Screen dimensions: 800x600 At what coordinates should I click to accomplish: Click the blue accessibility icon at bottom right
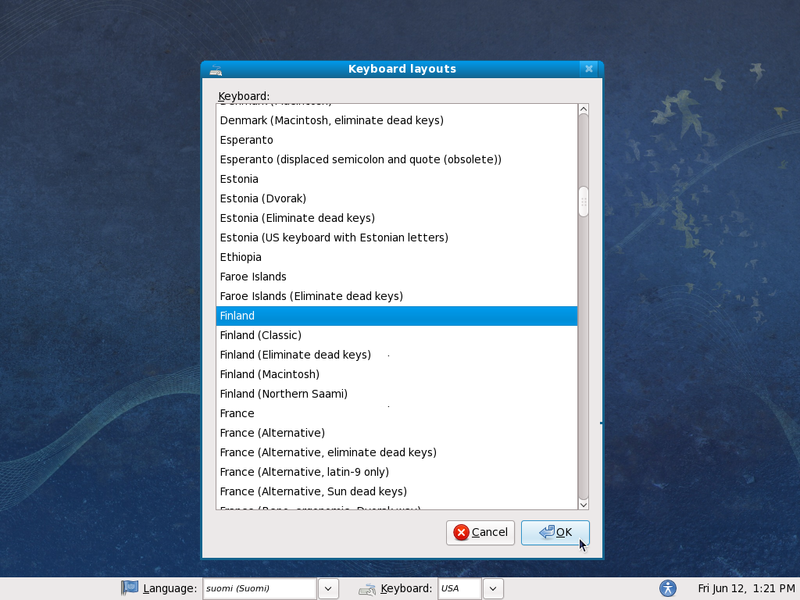(x=666, y=588)
